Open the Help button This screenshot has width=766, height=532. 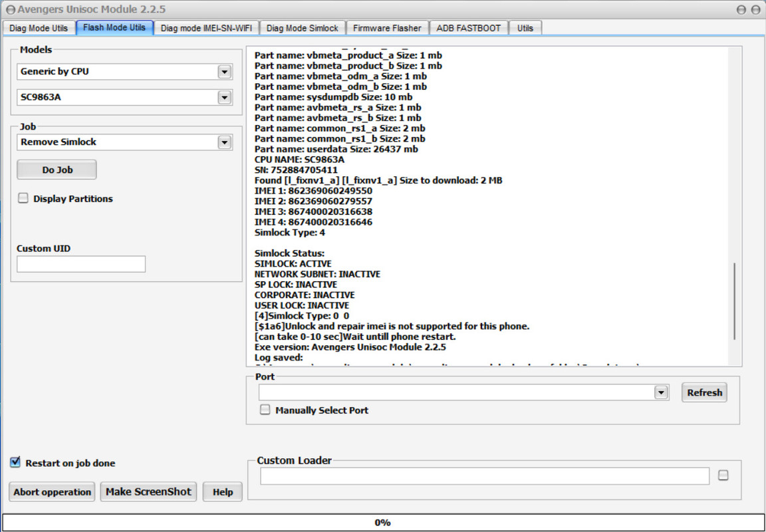click(x=223, y=492)
